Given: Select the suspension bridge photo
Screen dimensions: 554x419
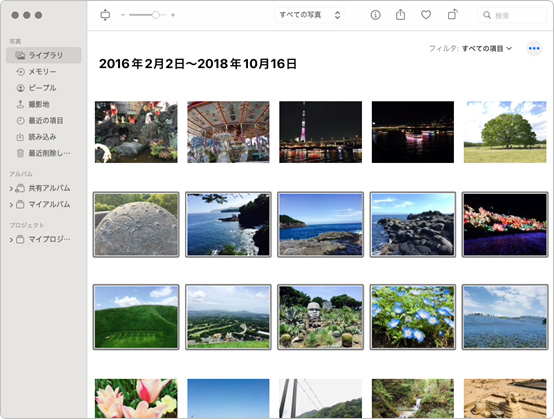Looking at the screenshot, I should (x=320, y=399).
